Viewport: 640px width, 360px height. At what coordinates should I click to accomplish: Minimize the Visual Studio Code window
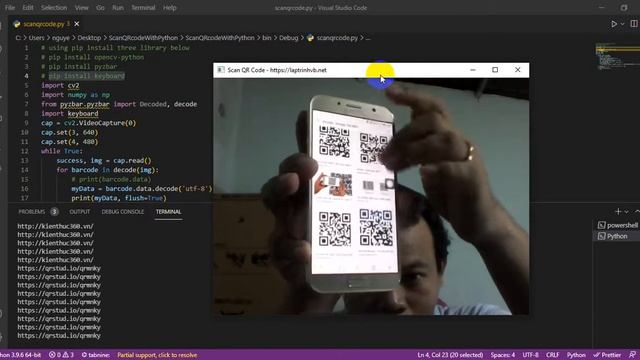point(601,7)
